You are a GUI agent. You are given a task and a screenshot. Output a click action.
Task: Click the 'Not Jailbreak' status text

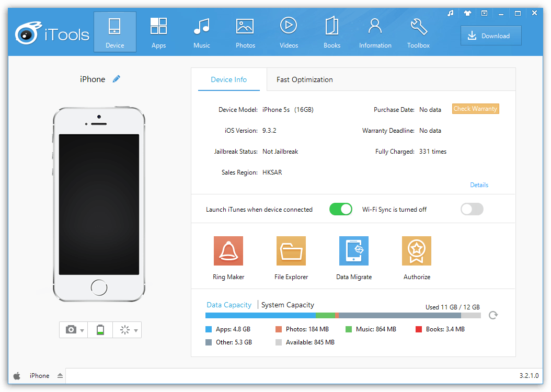point(280,152)
